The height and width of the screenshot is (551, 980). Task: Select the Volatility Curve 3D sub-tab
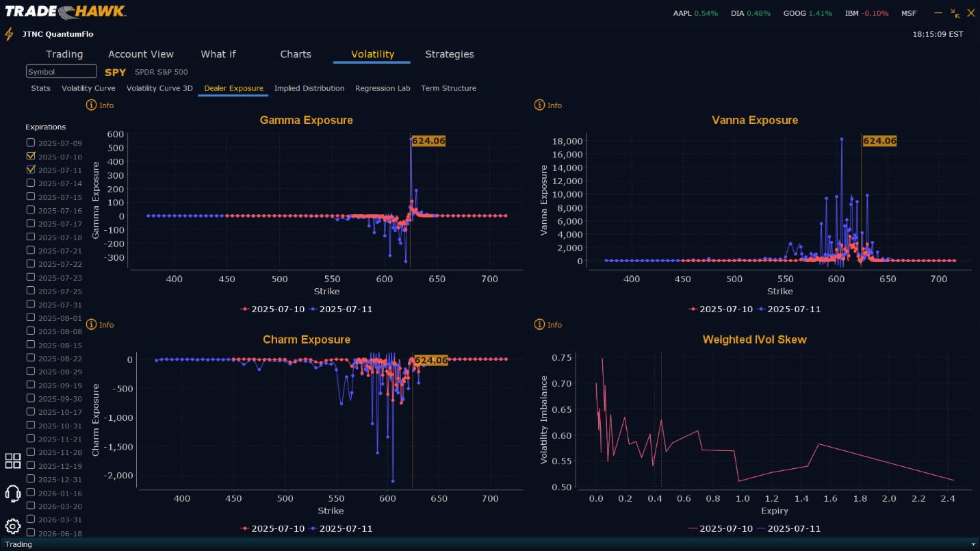click(x=159, y=88)
